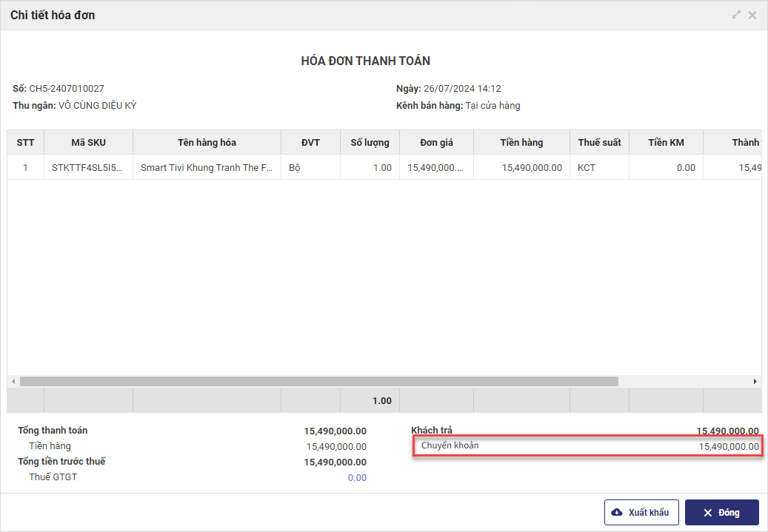Click the cloud download icon on Xuất khẩu
This screenshot has width=768, height=532.
(x=617, y=513)
